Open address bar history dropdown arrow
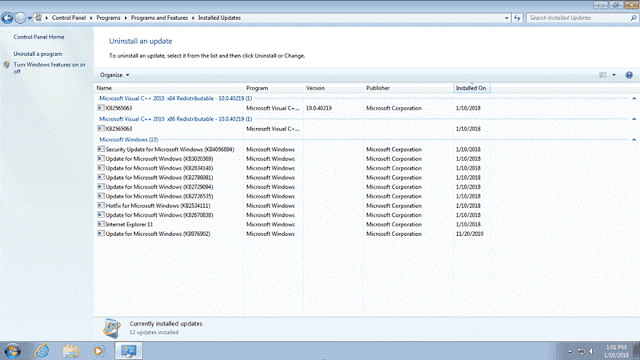The height and width of the screenshot is (360, 640). click(x=507, y=18)
